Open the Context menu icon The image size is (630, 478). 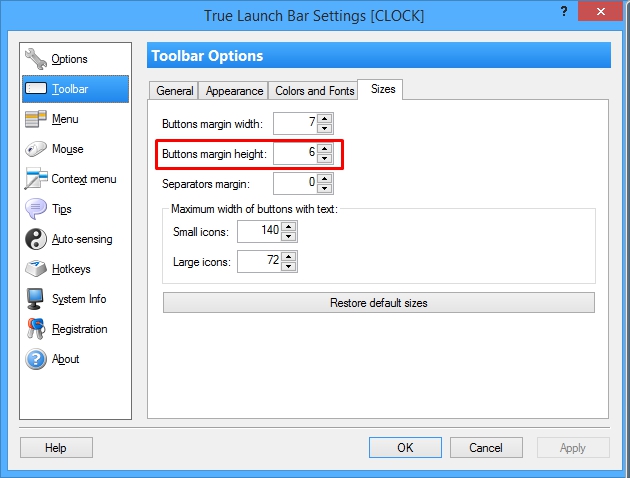pos(35,179)
